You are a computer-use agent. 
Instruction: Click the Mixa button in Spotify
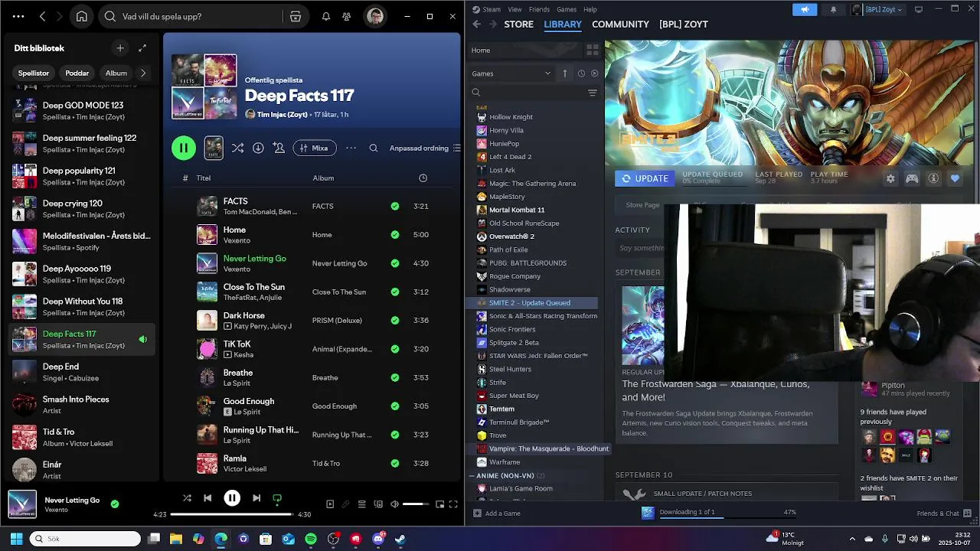coord(314,148)
